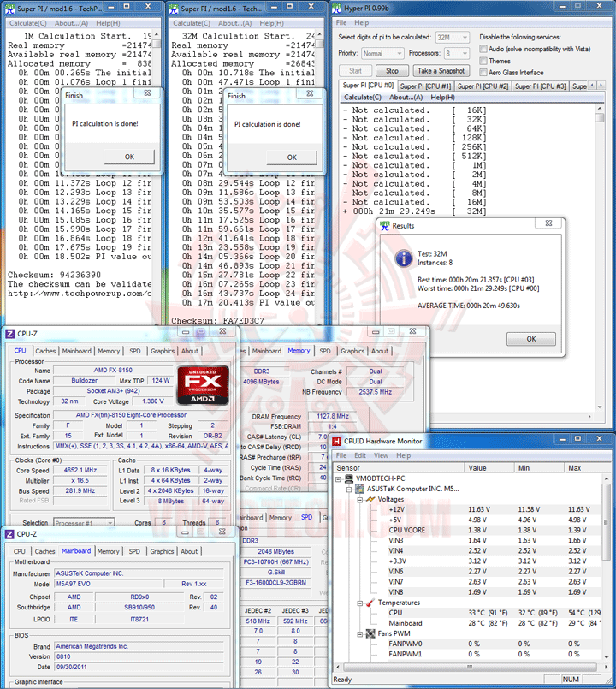Click Take a Snapshot button
Image resolution: width=616 pixels, height=689 pixels.
coord(441,71)
